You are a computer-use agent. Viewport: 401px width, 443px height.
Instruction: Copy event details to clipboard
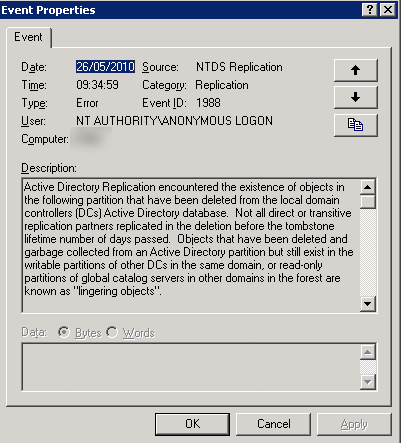pyautogui.click(x=356, y=125)
